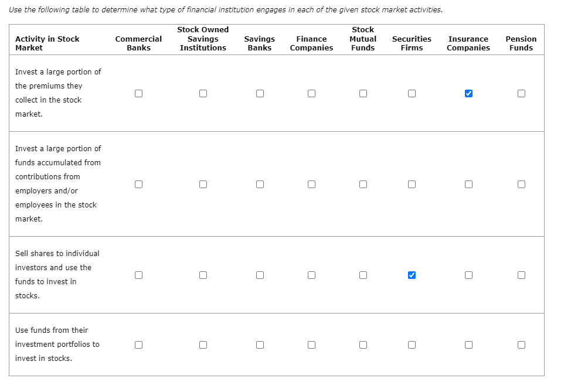This screenshot has height=385, width=588.
Task: Check Pension Funds for the sell shares activity
Action: point(521,275)
